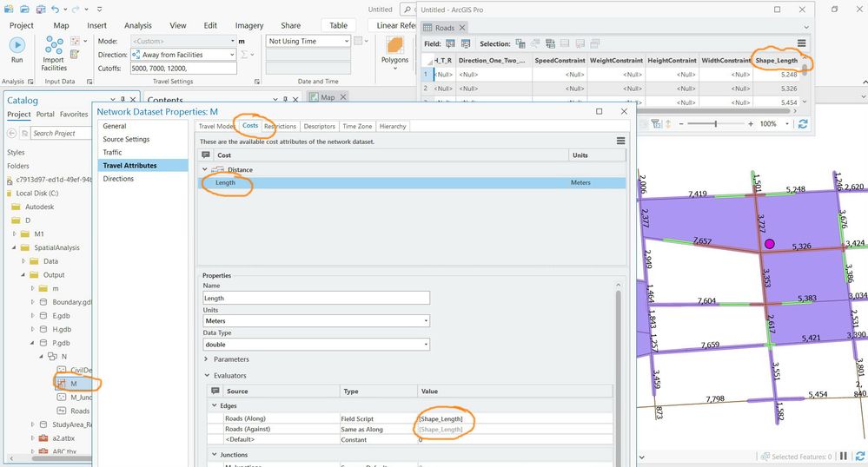Click the network dataset M in the Catalog
868x467 pixels.
coord(74,383)
